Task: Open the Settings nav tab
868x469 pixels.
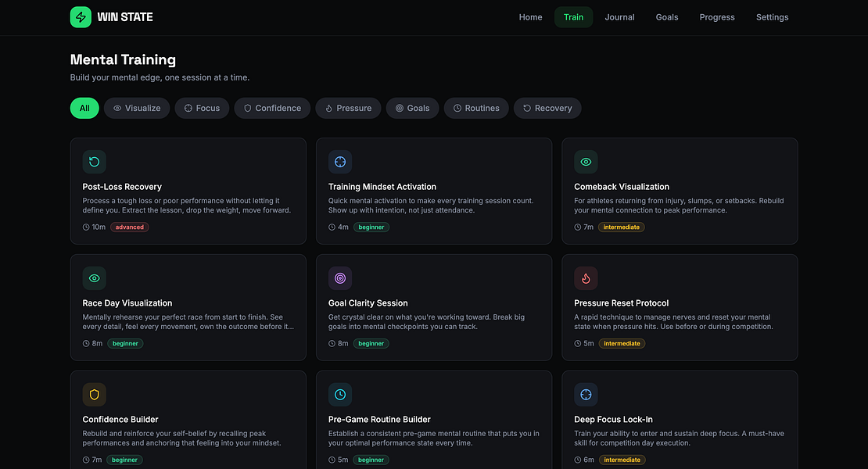Action: coord(773,17)
